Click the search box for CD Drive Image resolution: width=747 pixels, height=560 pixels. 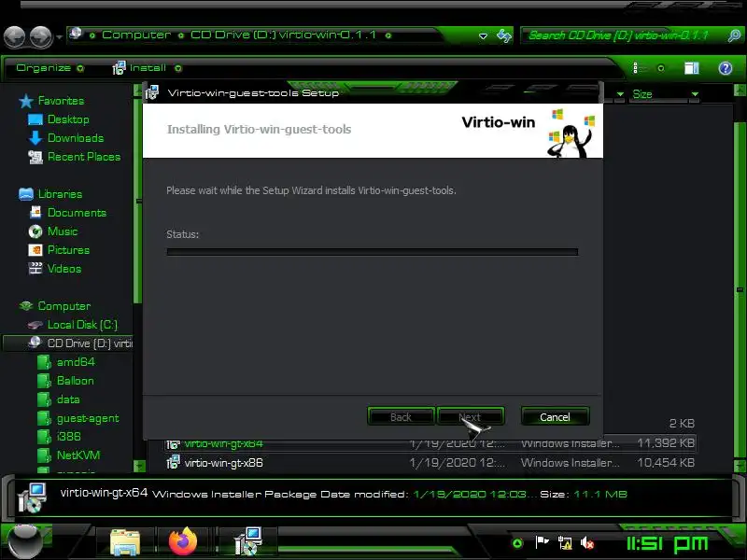(x=624, y=35)
